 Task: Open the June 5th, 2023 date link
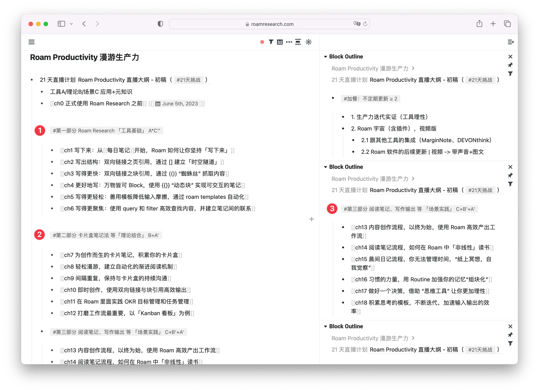tap(177, 104)
